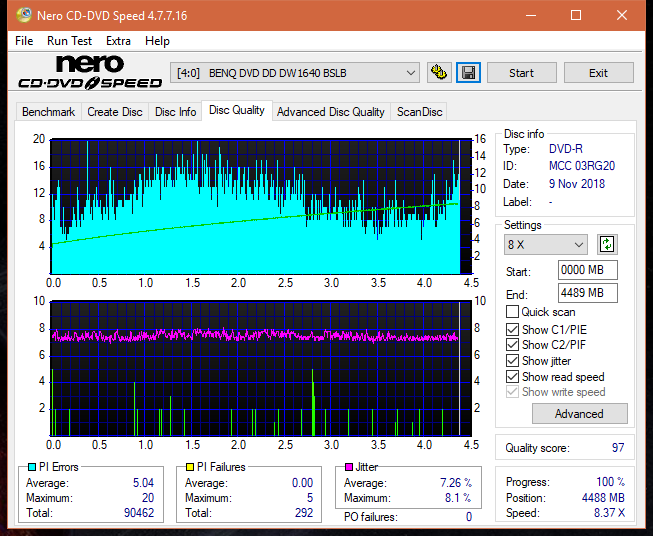Click the PI Errors maximum value 20

[148, 498]
